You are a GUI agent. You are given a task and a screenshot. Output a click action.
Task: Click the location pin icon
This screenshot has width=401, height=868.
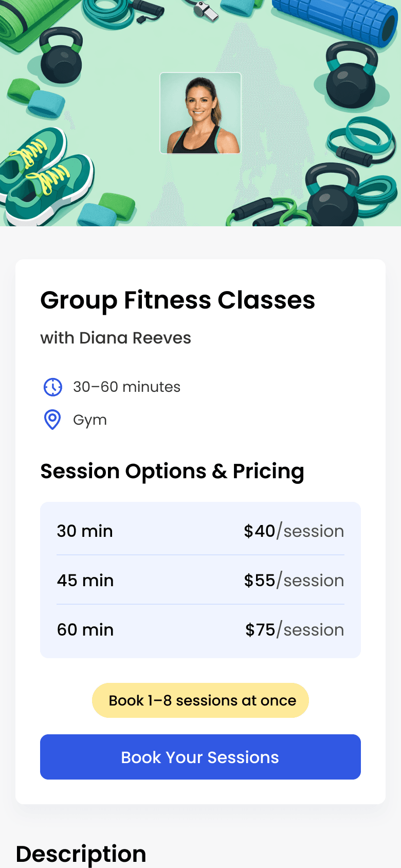pos(52,420)
